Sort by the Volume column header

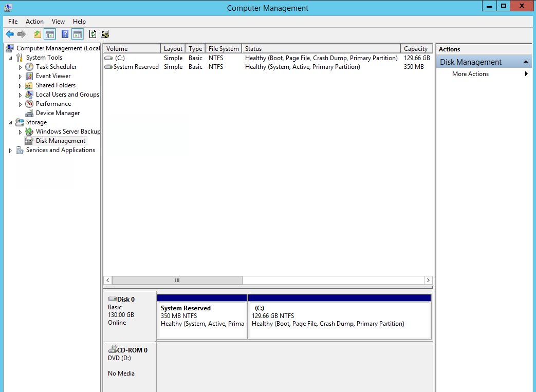tap(132, 48)
